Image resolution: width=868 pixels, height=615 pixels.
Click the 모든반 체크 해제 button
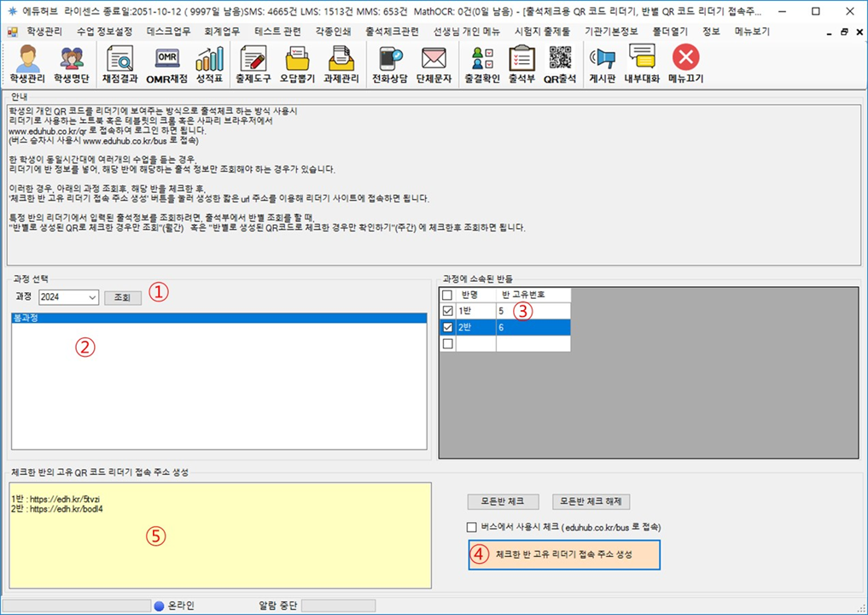click(591, 501)
